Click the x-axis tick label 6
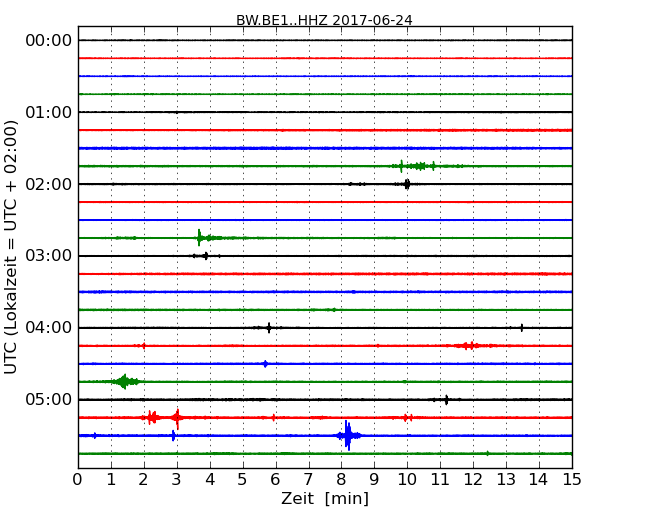 [275, 479]
